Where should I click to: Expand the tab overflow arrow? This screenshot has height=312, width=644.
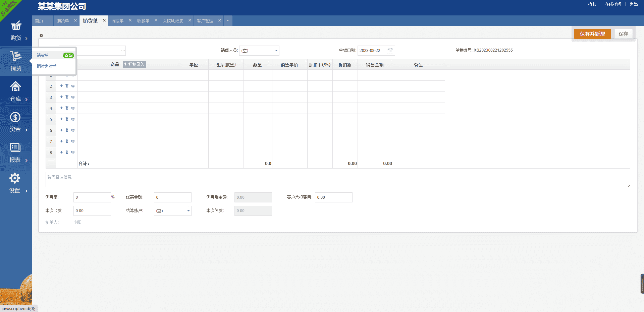tap(228, 20)
